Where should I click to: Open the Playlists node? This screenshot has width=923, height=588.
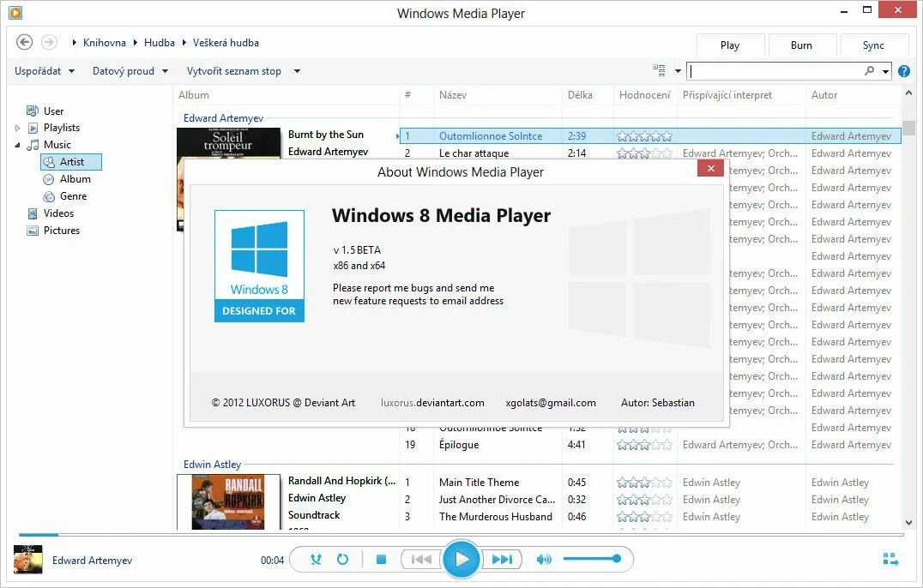(x=61, y=128)
